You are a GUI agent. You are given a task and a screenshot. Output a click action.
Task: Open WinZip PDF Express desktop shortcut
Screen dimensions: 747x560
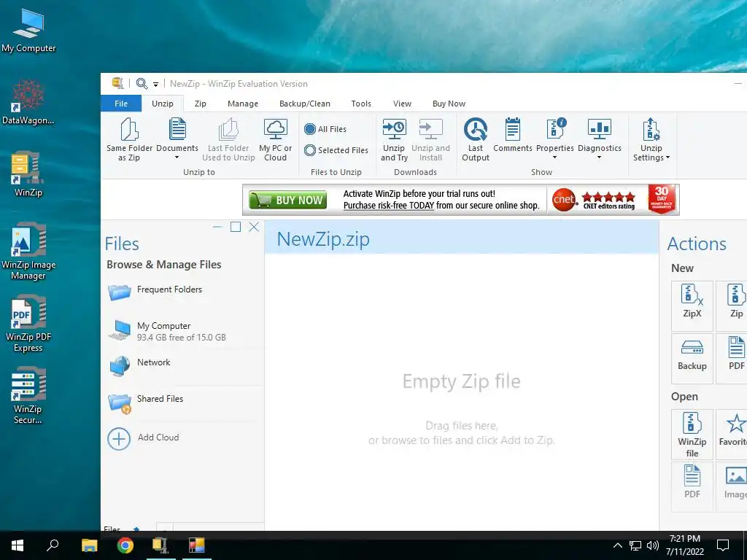pos(28,323)
